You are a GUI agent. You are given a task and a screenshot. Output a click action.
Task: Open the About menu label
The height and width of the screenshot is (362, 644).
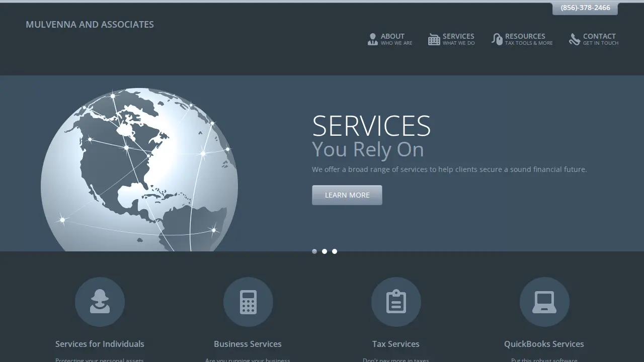pos(392,36)
